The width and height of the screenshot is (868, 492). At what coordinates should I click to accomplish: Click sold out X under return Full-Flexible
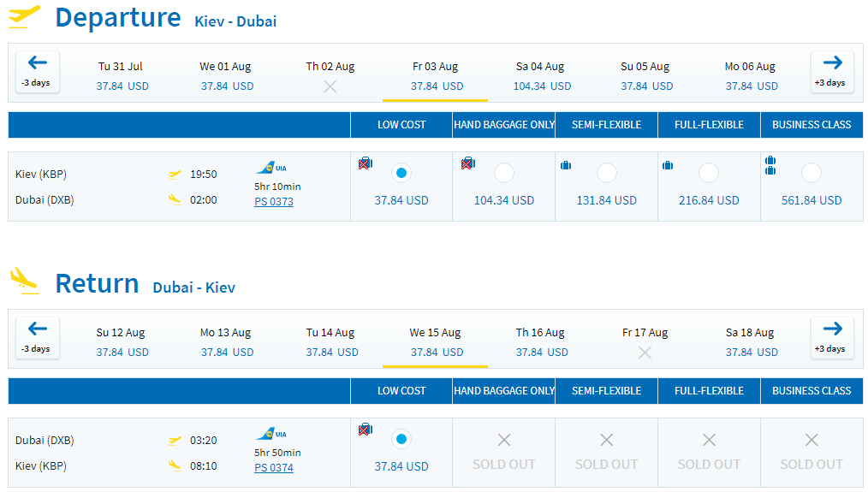click(x=709, y=440)
